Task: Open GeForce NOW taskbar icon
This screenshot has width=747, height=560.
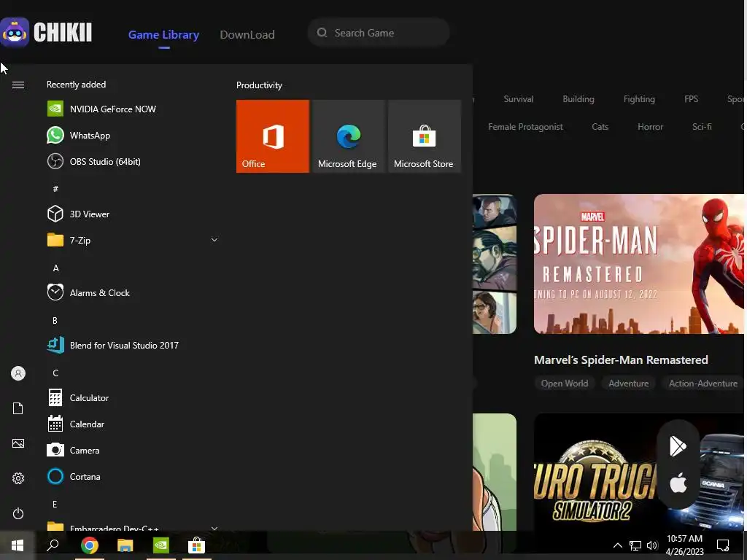Action: (x=161, y=545)
